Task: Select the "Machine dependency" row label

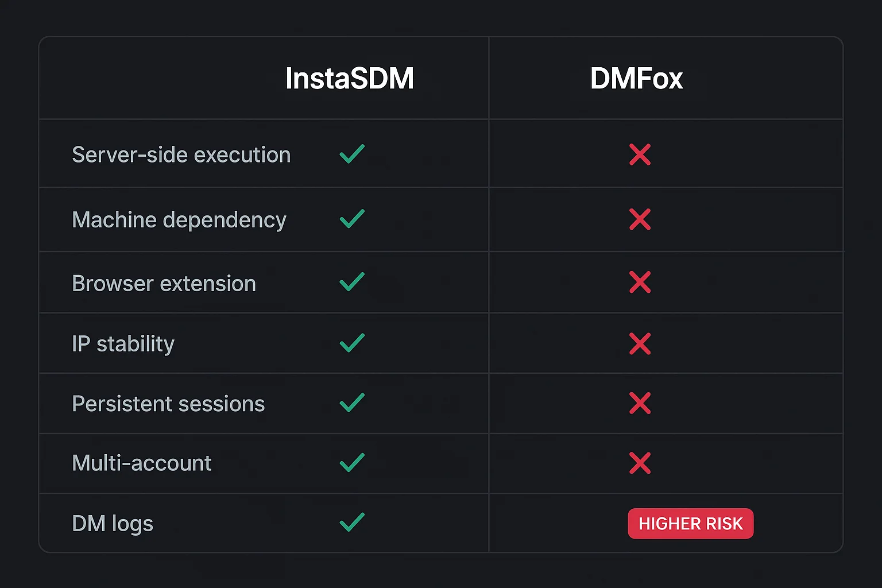Action: tap(179, 220)
